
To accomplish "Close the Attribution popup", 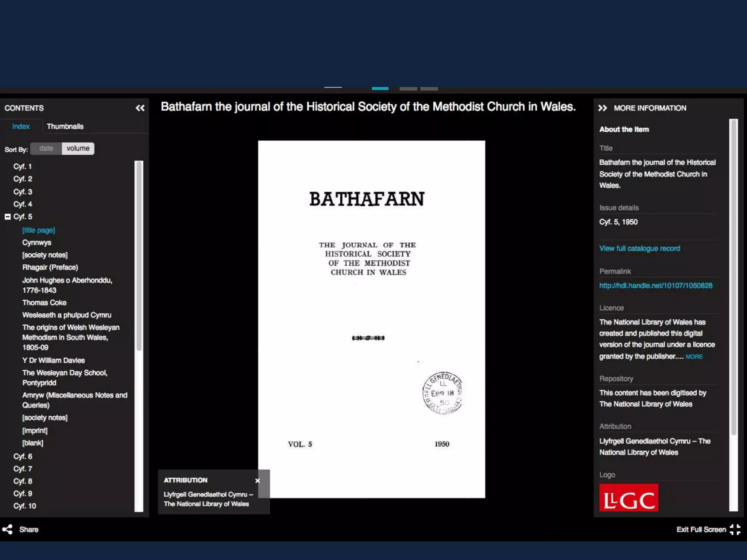I will (x=258, y=481).
